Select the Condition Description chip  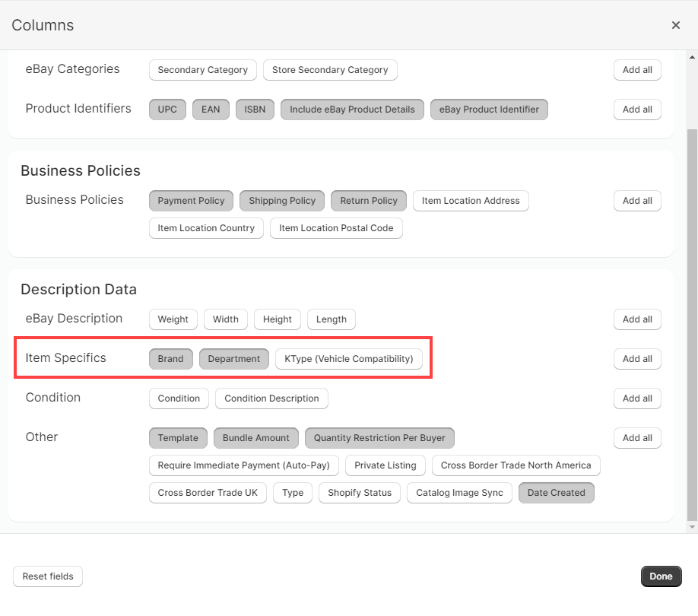[271, 398]
